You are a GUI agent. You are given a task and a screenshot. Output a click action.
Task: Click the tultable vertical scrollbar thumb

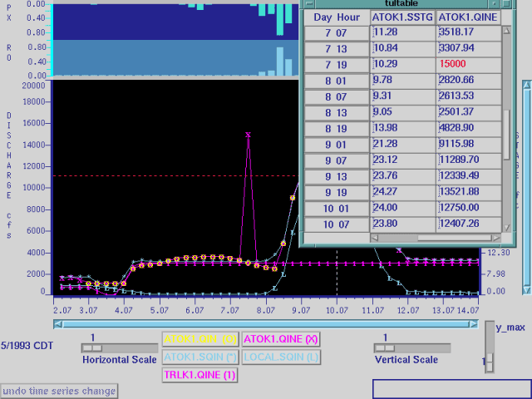(x=506, y=135)
